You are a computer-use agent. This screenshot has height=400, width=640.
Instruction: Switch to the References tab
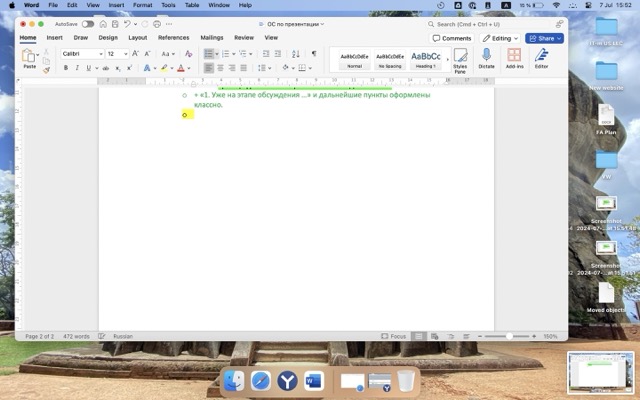(173, 37)
